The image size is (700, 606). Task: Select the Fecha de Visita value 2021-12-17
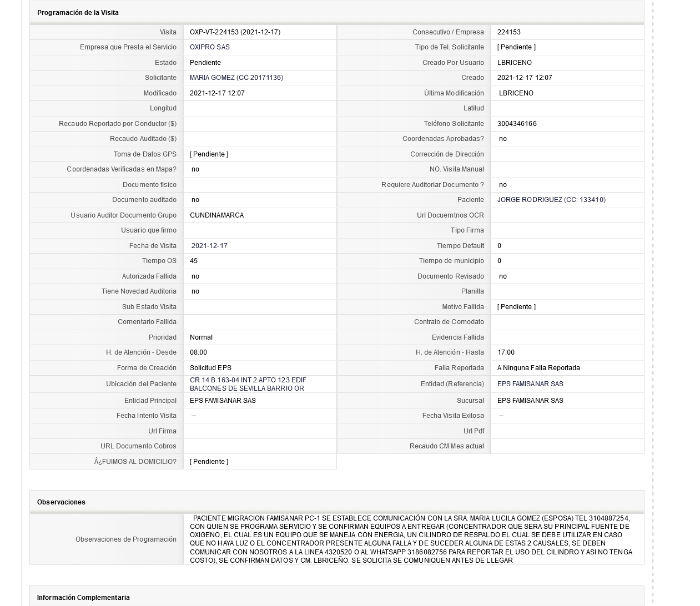(x=209, y=246)
